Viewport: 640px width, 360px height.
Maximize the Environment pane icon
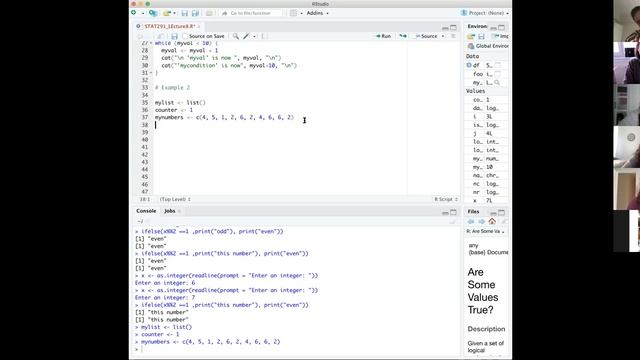pos(502,28)
